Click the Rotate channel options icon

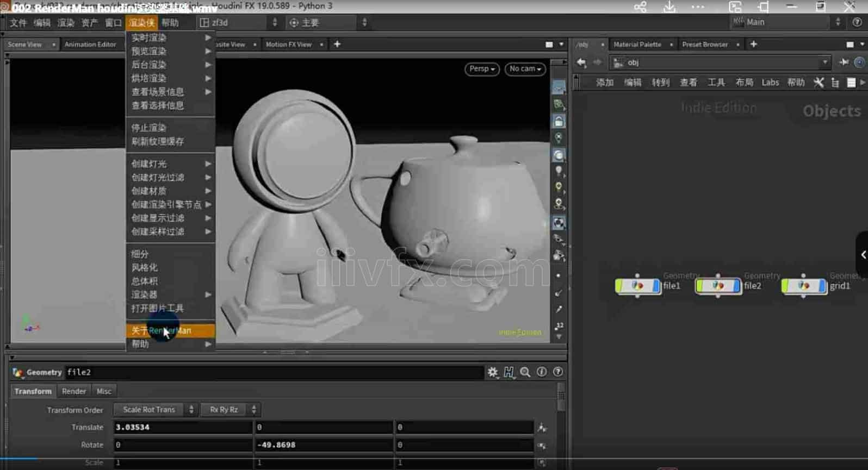[x=542, y=446]
